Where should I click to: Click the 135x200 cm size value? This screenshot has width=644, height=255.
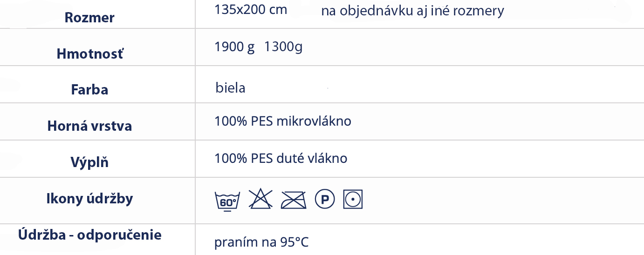(x=251, y=10)
